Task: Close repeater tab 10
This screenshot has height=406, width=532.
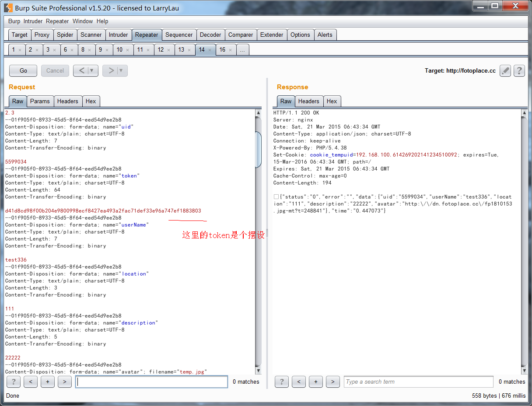Action: [x=127, y=50]
